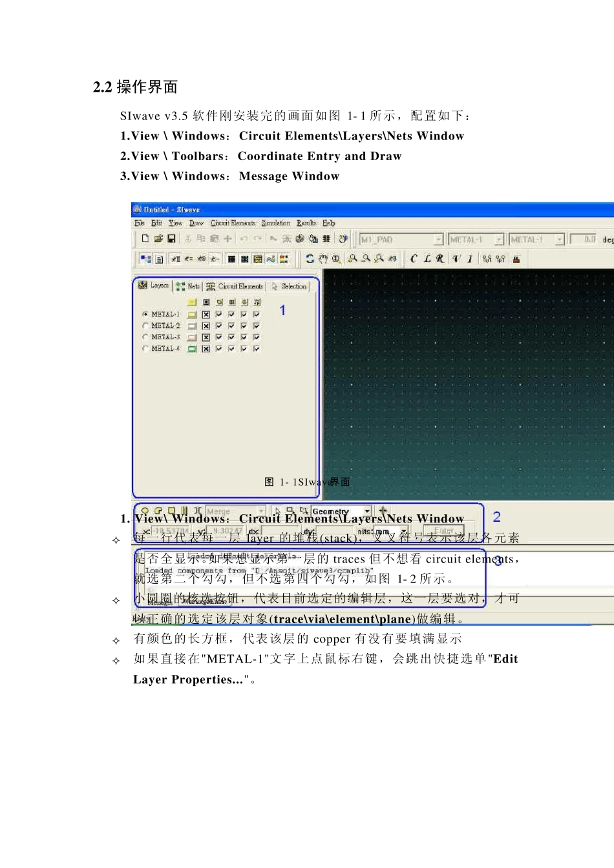Select the METAL-4 layer radio button
This screenshot has width=614, height=868.
[145, 349]
